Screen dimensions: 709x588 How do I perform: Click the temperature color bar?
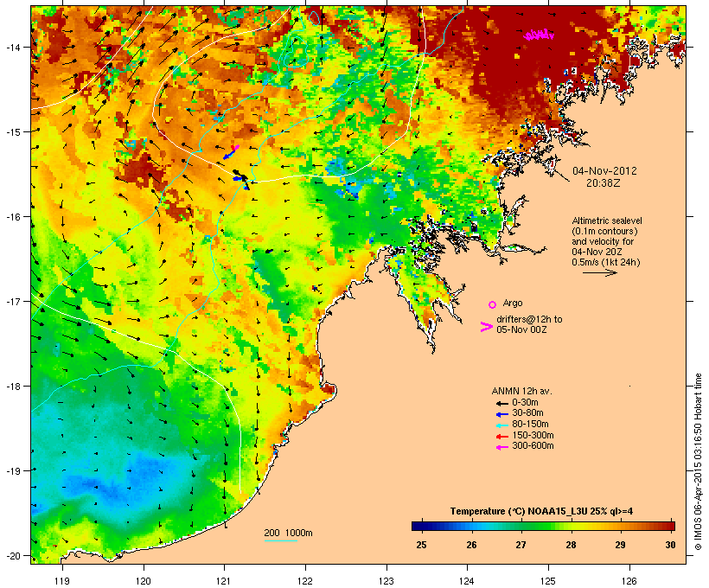[x=543, y=526]
